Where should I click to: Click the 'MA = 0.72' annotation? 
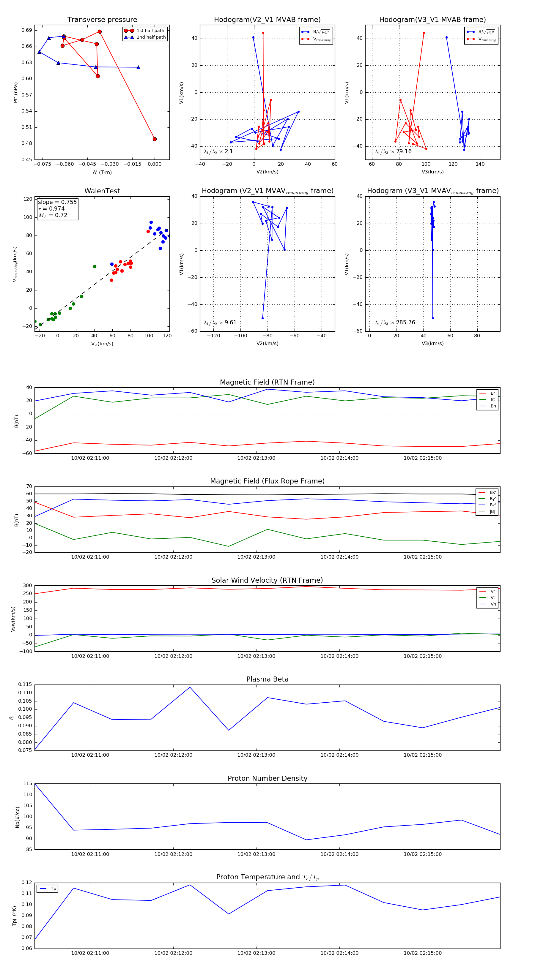click(53, 215)
